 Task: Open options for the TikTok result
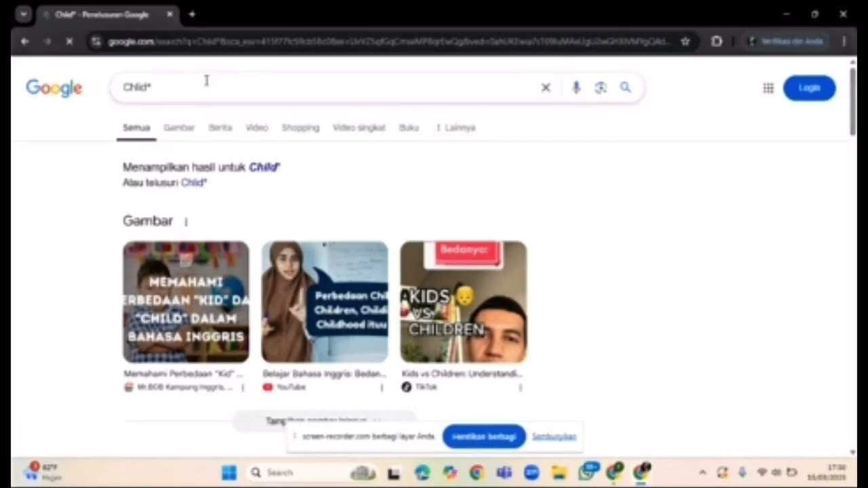coord(520,388)
